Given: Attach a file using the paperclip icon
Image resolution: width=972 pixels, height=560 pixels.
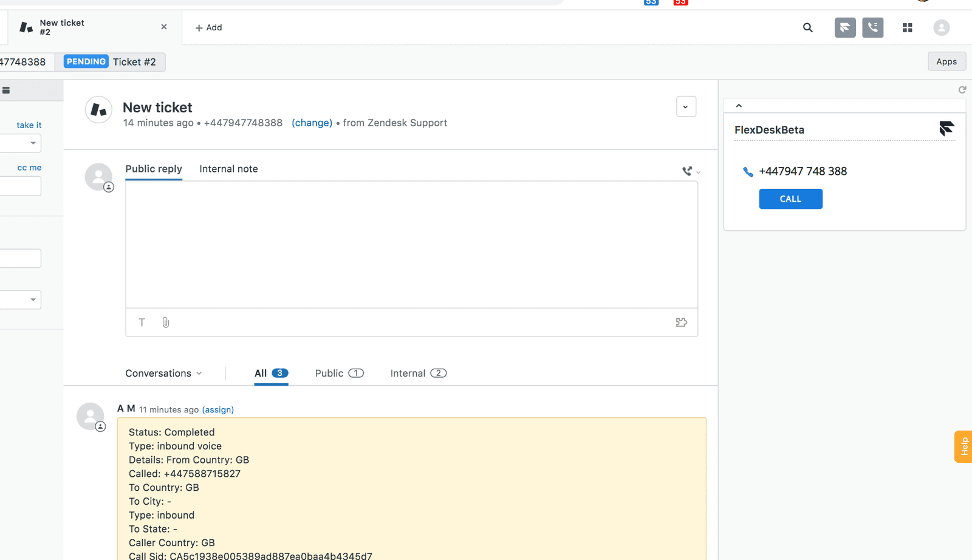Looking at the screenshot, I should [x=165, y=322].
